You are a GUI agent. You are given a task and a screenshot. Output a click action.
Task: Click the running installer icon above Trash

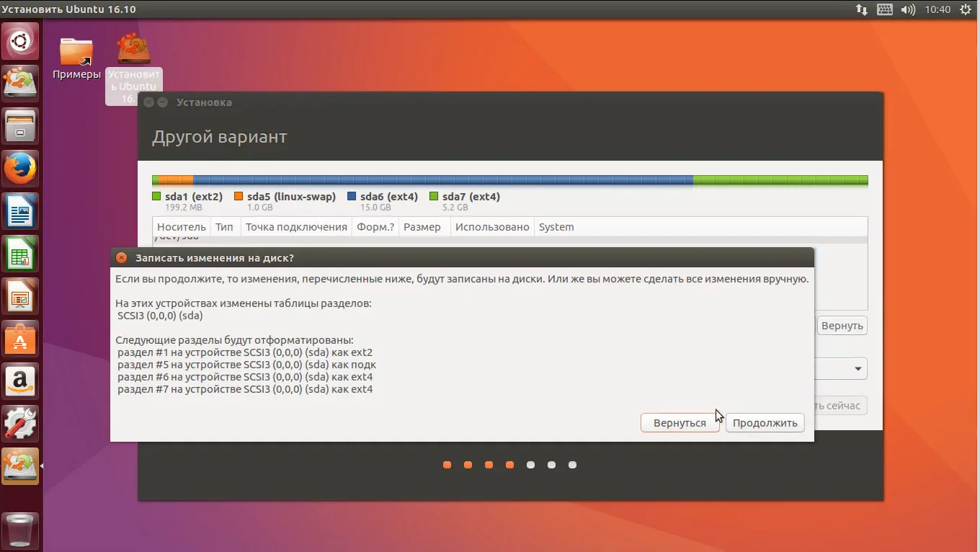point(20,466)
